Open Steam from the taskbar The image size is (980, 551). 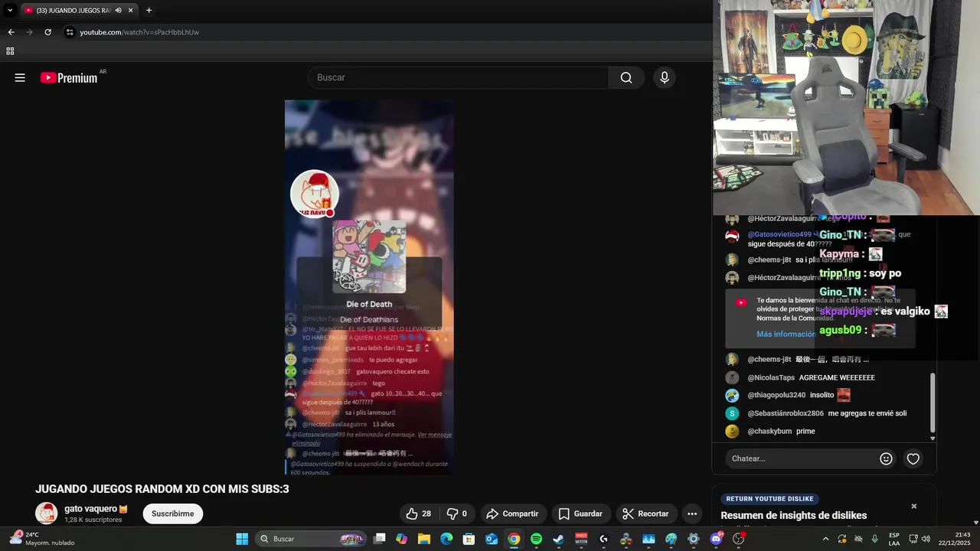558,539
